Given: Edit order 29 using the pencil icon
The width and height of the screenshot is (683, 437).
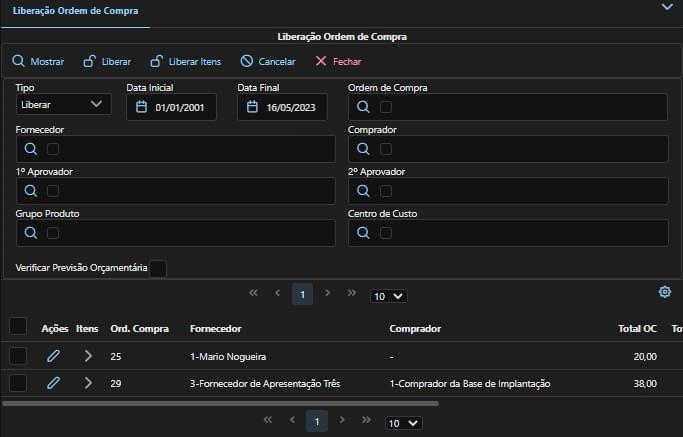Looking at the screenshot, I should click(x=54, y=383).
